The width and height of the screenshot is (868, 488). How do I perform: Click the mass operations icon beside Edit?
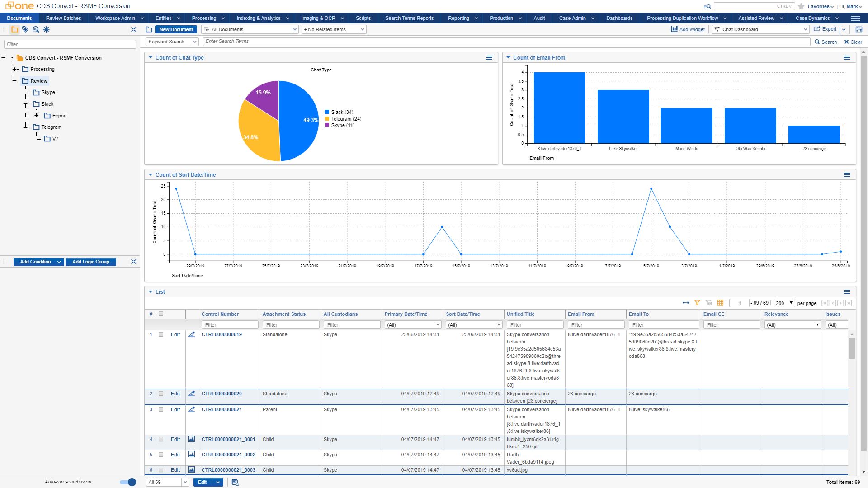[x=235, y=482]
